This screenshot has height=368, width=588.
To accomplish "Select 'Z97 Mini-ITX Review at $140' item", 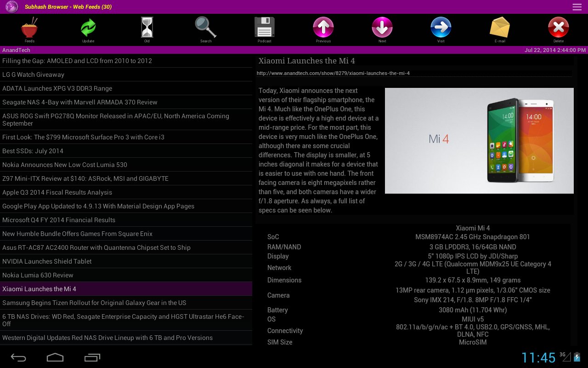I will 126,178.
